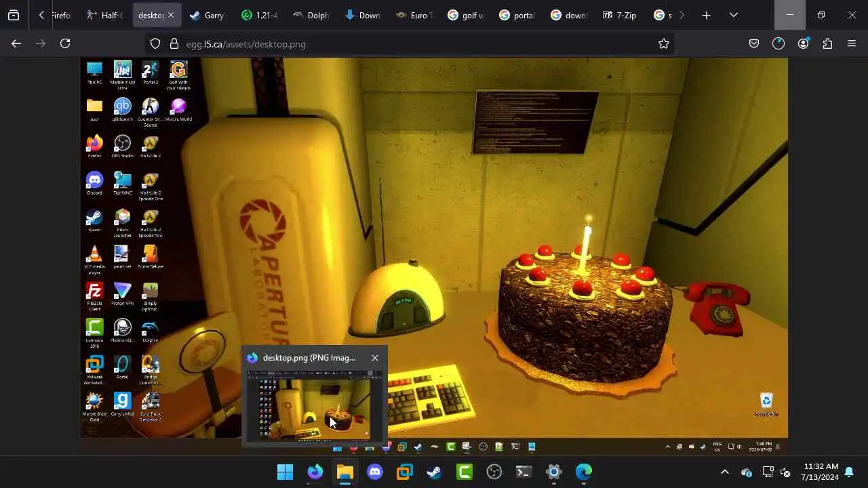Open OBS Studio from the taskbar
Image resolution: width=868 pixels, height=488 pixels.
click(x=494, y=472)
